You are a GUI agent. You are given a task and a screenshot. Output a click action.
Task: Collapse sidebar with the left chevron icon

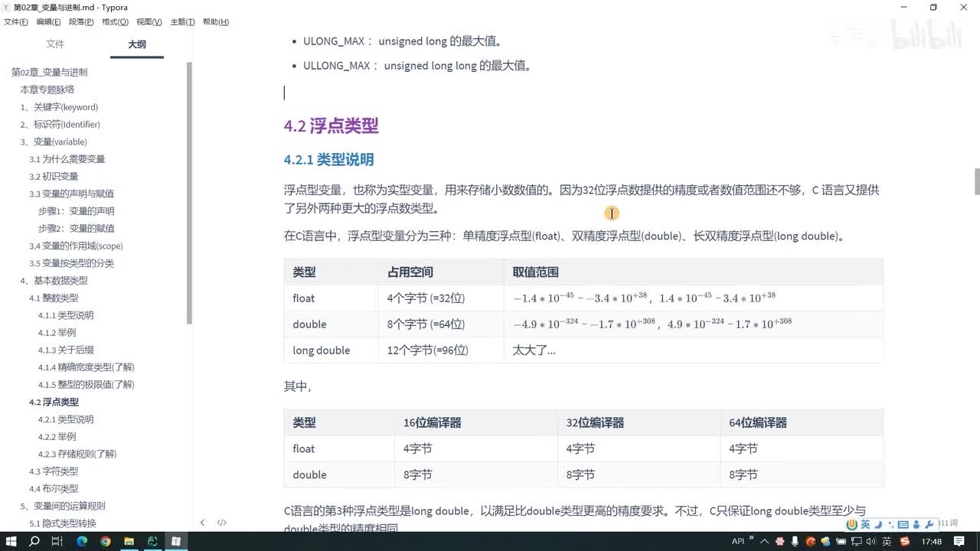coord(202,523)
